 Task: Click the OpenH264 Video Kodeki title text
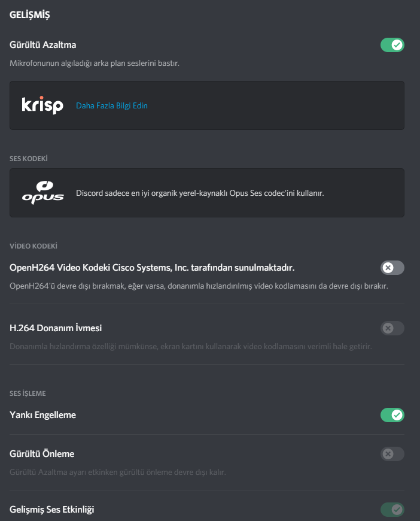(152, 267)
